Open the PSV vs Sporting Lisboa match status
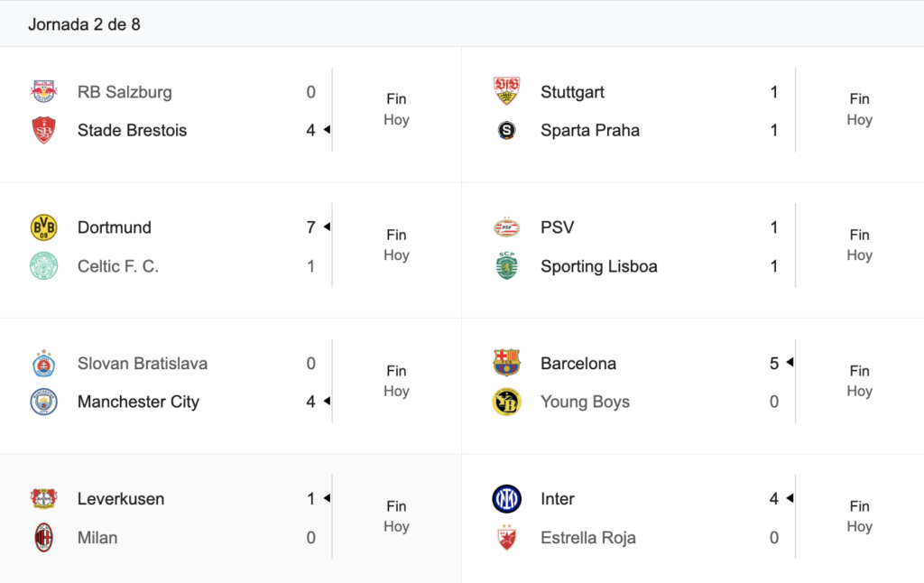Image resolution: width=924 pixels, height=583 pixels. tap(859, 245)
